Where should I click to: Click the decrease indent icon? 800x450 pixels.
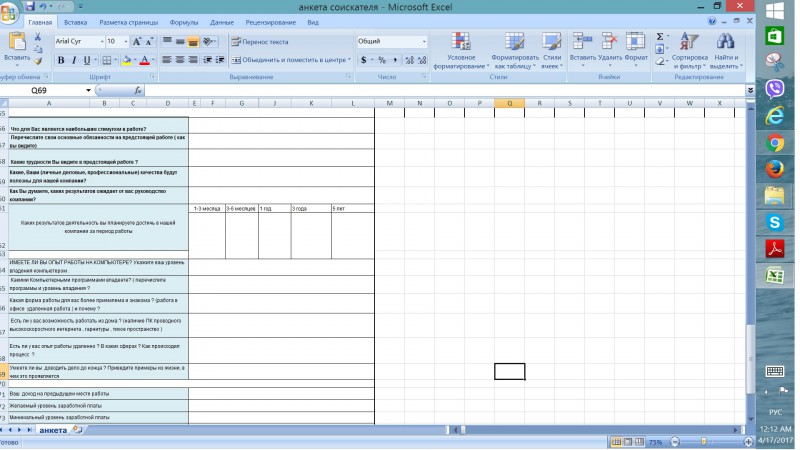pyautogui.click(x=208, y=60)
